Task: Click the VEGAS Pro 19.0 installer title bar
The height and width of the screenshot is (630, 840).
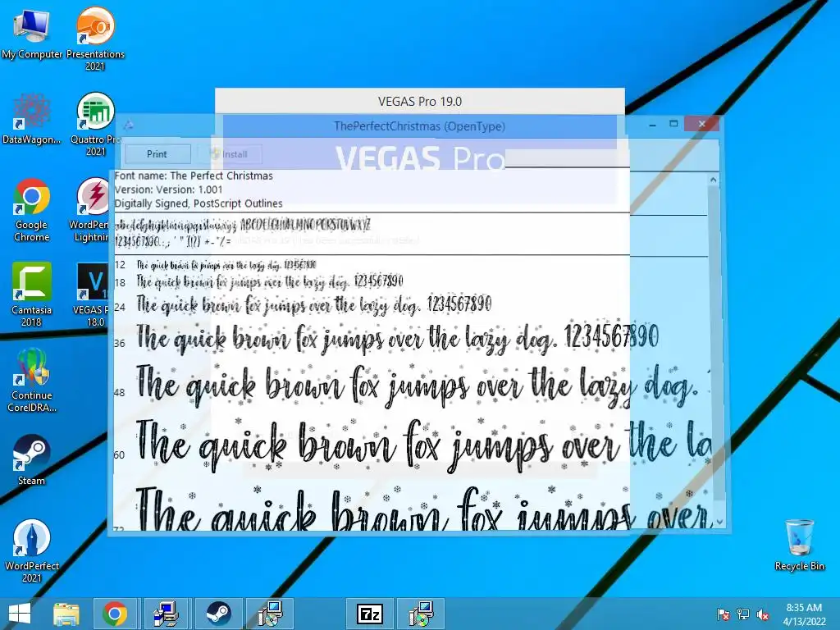Action: pyautogui.click(x=420, y=101)
